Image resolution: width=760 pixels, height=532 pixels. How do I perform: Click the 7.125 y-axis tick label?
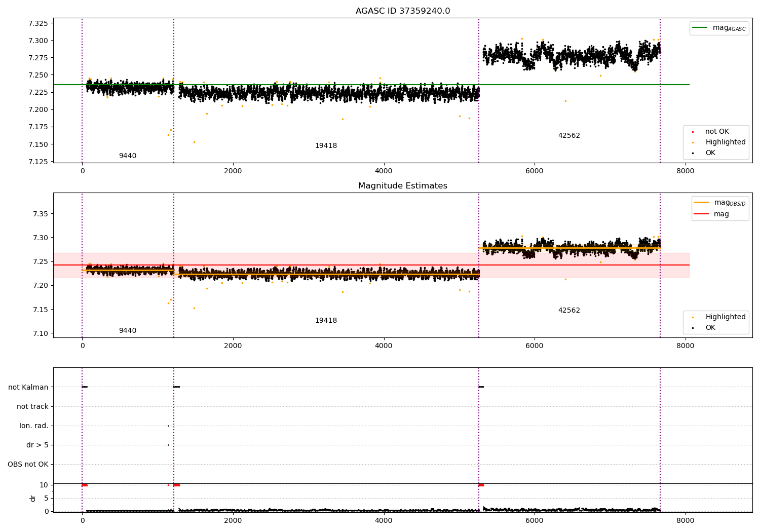point(38,162)
